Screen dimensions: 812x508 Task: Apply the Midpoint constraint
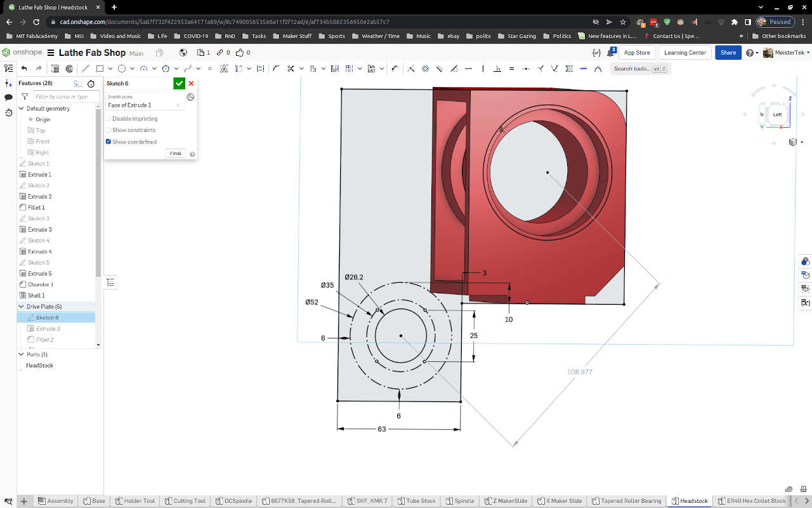(526, 69)
